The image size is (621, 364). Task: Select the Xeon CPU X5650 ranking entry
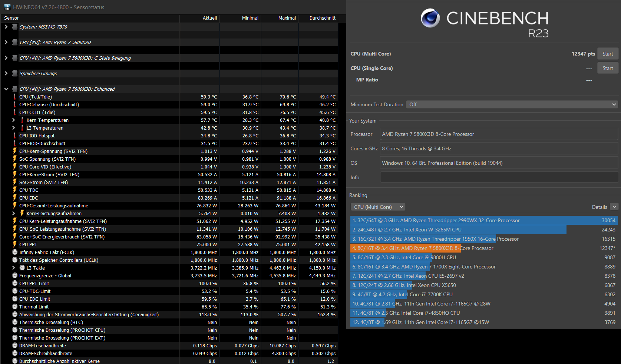(x=484, y=285)
